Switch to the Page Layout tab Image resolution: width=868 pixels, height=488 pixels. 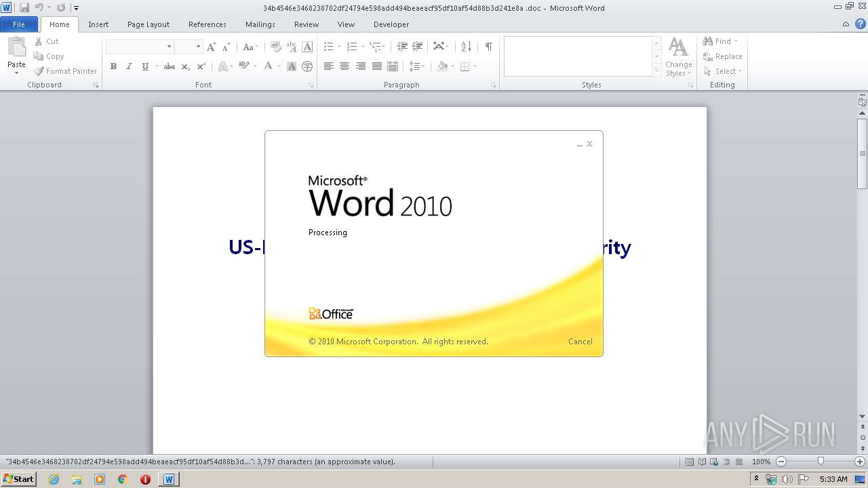[x=149, y=24]
